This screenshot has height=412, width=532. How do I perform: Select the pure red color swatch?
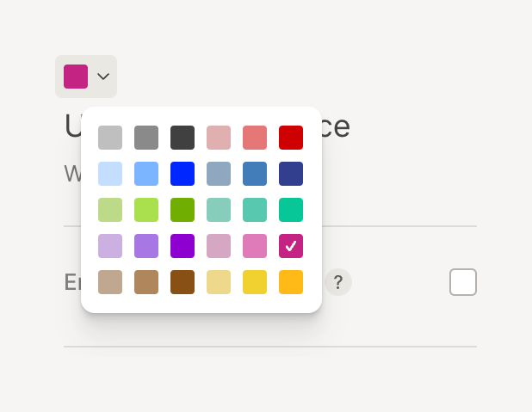pyautogui.click(x=291, y=138)
